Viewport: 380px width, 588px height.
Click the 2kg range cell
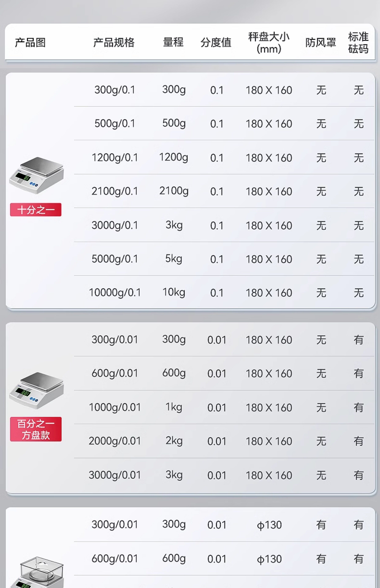point(174,441)
